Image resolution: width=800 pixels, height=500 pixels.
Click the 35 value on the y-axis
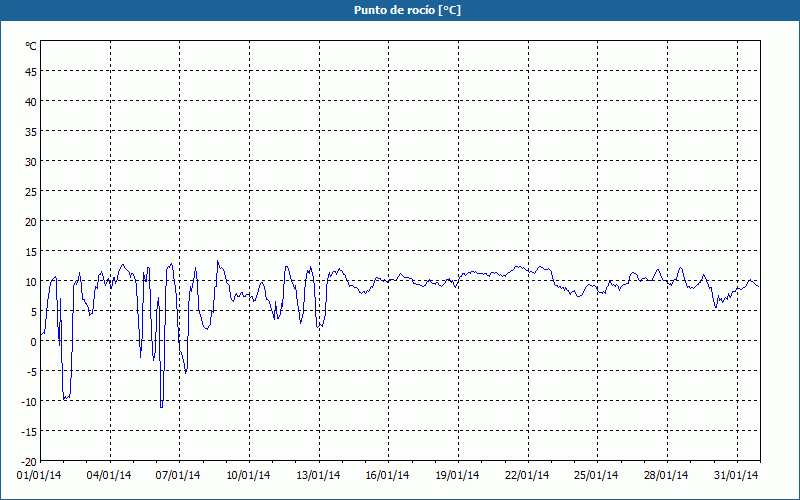point(31,132)
